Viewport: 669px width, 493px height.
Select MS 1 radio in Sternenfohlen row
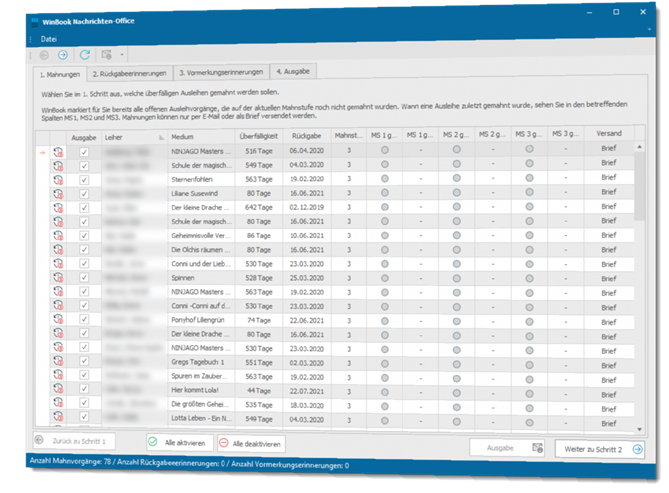(x=384, y=178)
